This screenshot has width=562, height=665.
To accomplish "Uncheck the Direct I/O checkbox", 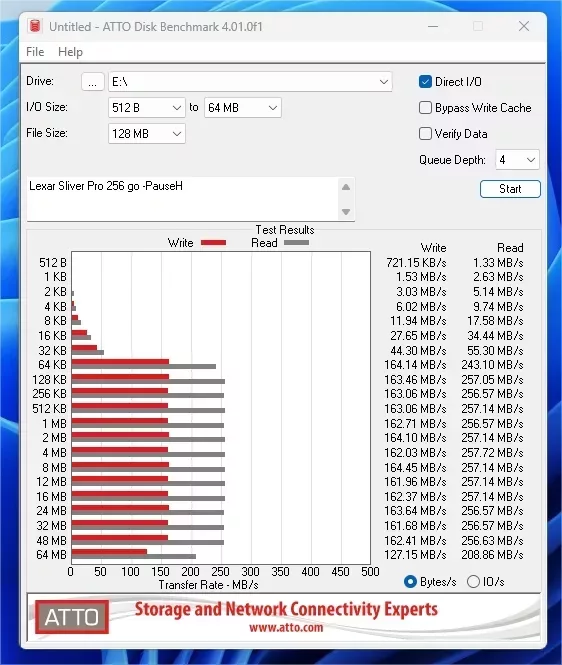I will tap(425, 81).
